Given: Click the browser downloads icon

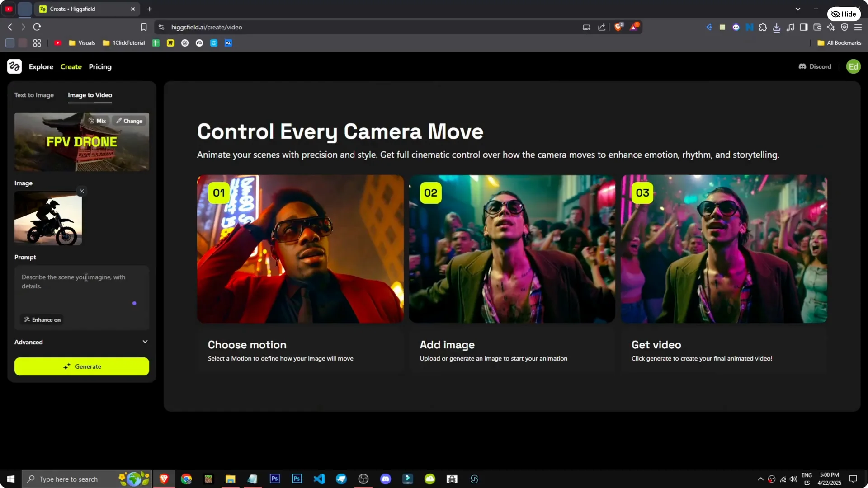Looking at the screenshot, I should click(x=777, y=27).
